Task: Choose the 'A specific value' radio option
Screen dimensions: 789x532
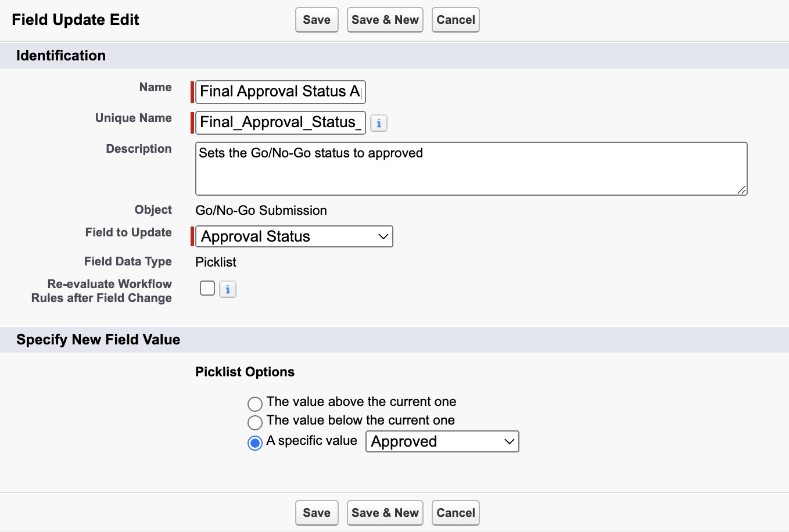Action: tap(254, 442)
